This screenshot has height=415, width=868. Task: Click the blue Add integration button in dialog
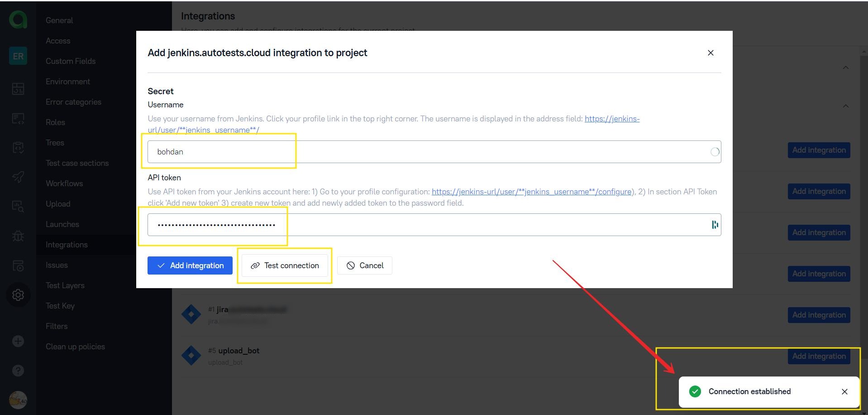coord(190,265)
